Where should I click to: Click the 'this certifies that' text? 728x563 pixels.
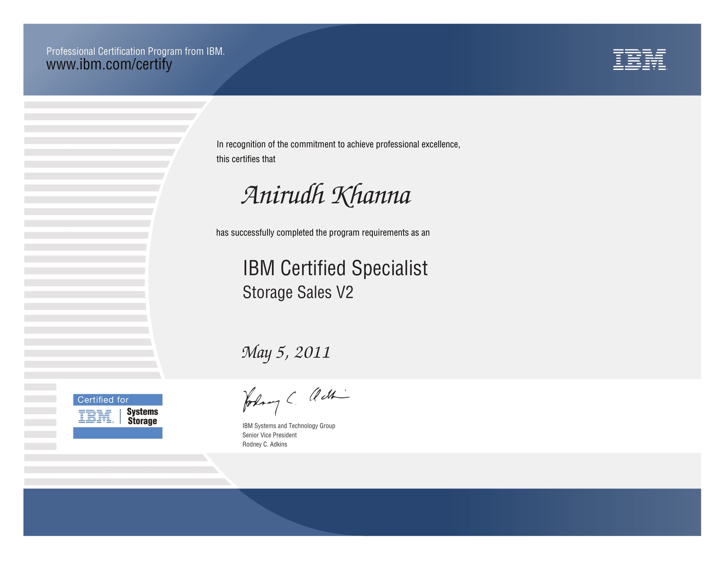click(246, 159)
